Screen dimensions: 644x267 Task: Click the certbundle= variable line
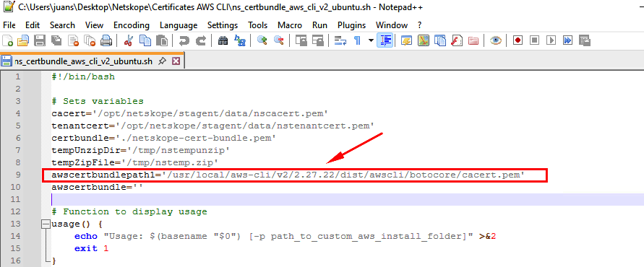click(x=163, y=138)
